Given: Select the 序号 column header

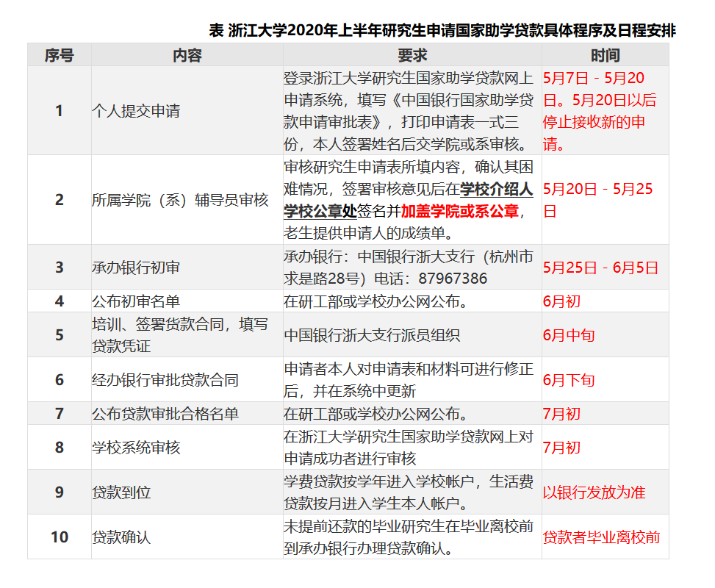Looking at the screenshot, I should [59, 56].
